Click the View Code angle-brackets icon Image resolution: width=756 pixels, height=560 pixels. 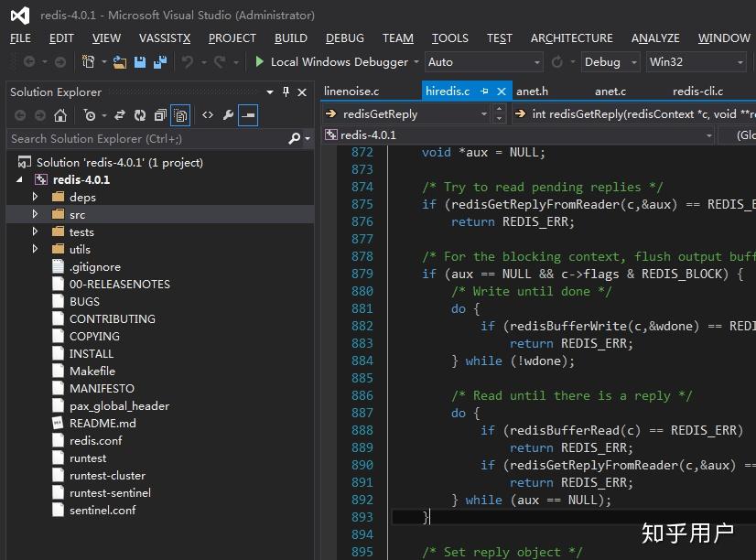click(208, 115)
